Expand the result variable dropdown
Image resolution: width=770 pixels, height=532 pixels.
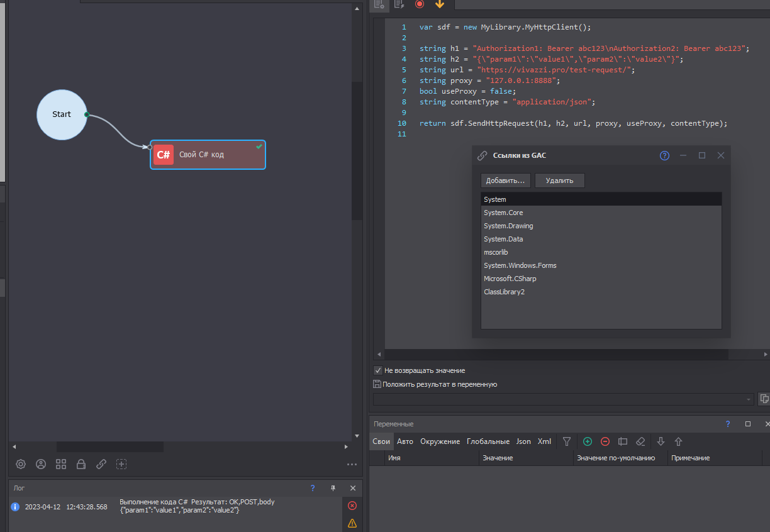tap(749, 399)
